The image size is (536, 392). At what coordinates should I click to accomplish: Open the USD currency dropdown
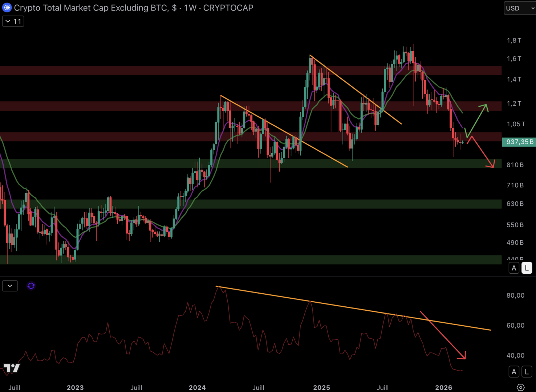click(519, 8)
